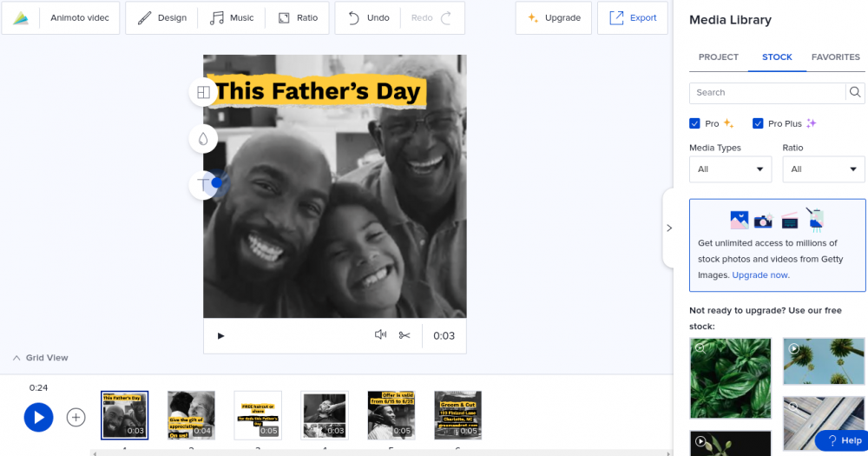Select the green leaves stock thumbnail
Image resolution: width=868 pixels, height=456 pixels.
point(730,379)
